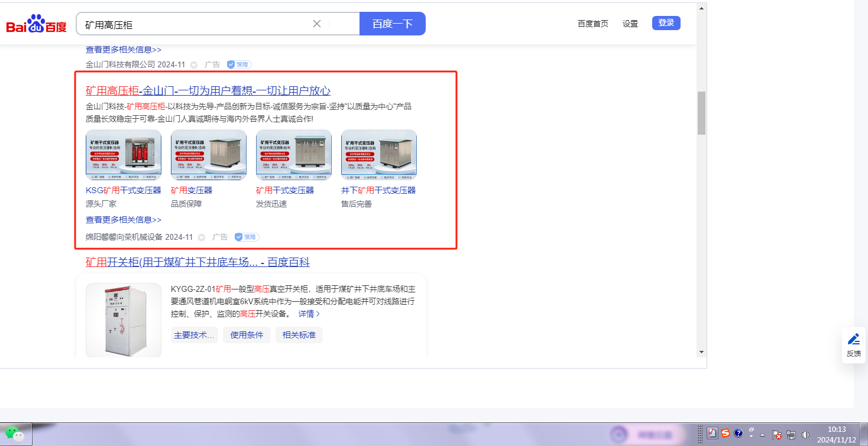Image resolution: width=868 pixels, height=446 pixels.
Task: Open the image above 矿用变压器 品质保障
Action: pyautogui.click(x=209, y=155)
